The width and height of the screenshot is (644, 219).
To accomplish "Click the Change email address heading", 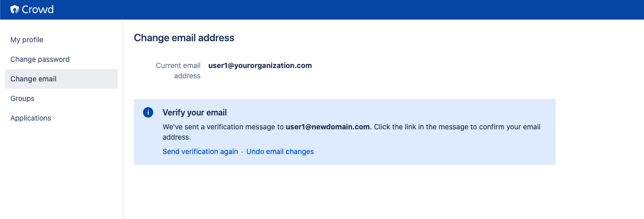I will click(184, 38).
